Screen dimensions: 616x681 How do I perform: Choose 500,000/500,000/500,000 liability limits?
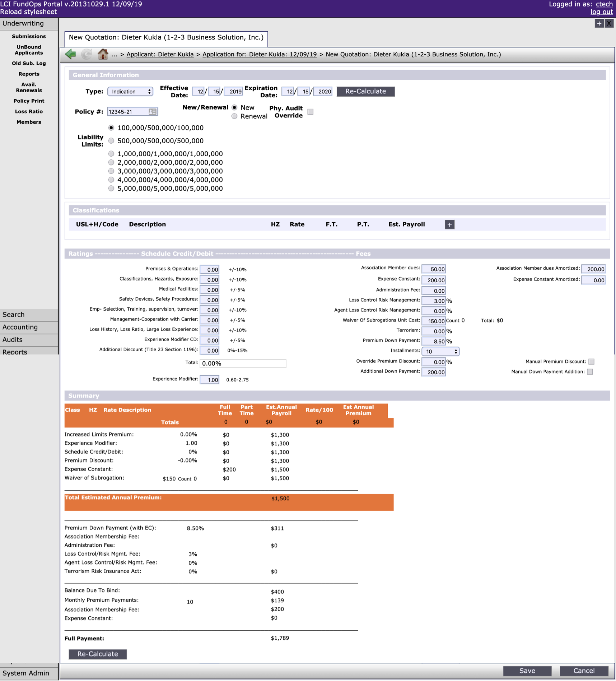click(x=111, y=141)
